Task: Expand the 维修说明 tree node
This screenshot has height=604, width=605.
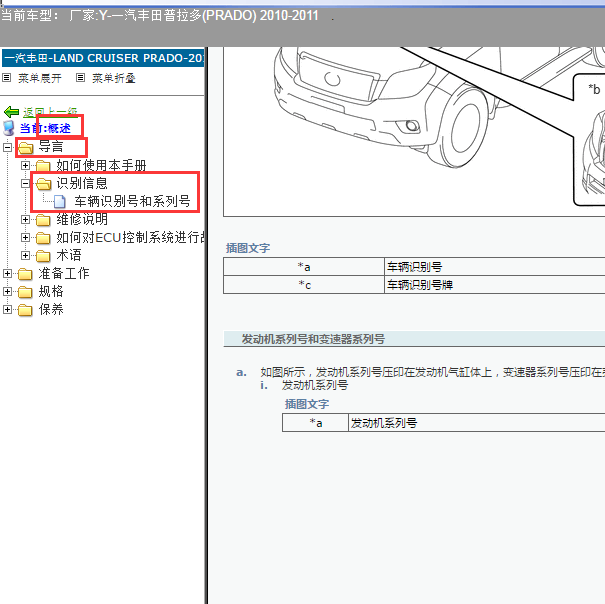Action: [x=25, y=219]
